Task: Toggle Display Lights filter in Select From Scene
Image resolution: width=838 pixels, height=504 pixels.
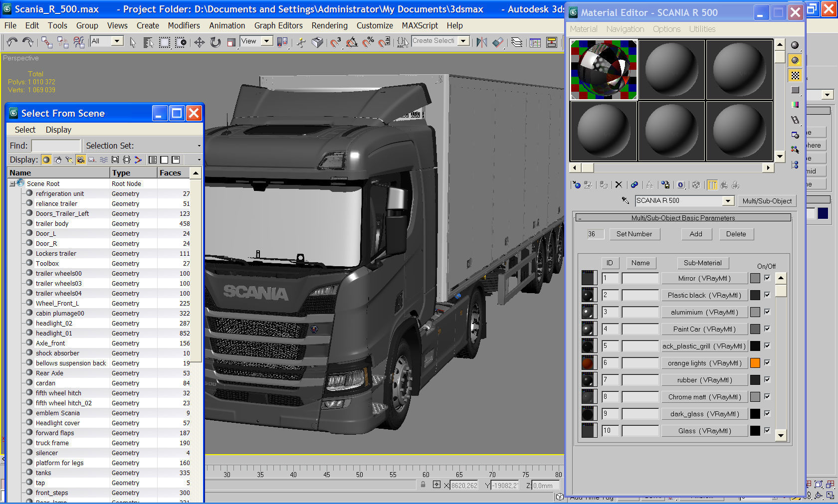Action: (69, 160)
